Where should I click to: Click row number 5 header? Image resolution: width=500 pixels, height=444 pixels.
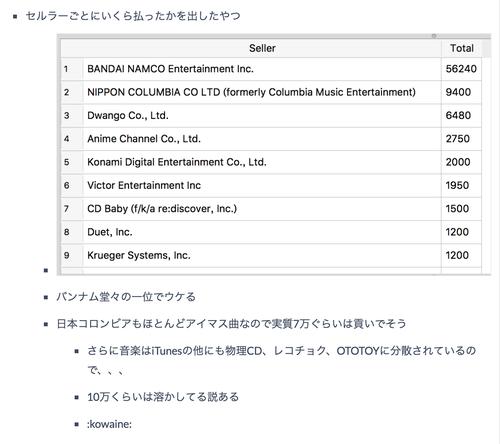click(72, 162)
